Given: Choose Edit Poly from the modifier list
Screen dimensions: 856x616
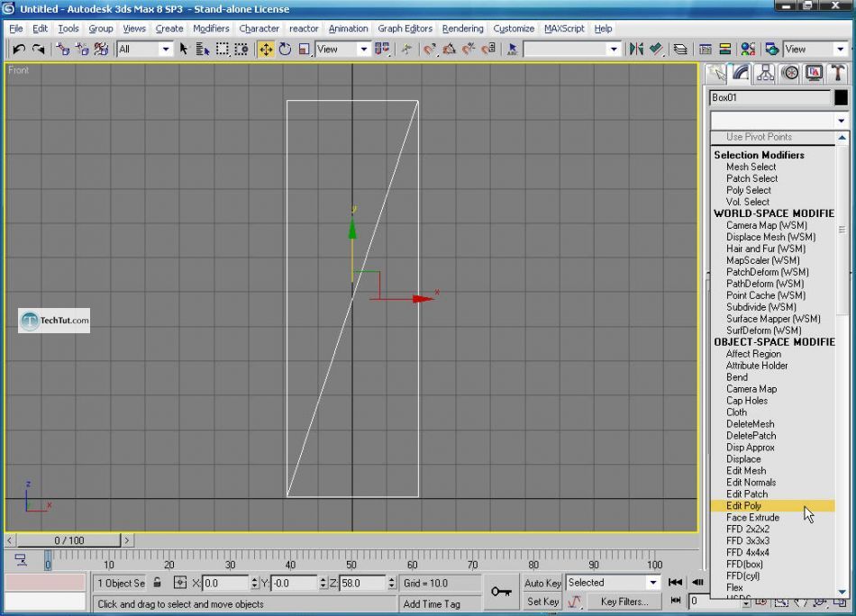Looking at the screenshot, I should pyautogui.click(x=772, y=506).
